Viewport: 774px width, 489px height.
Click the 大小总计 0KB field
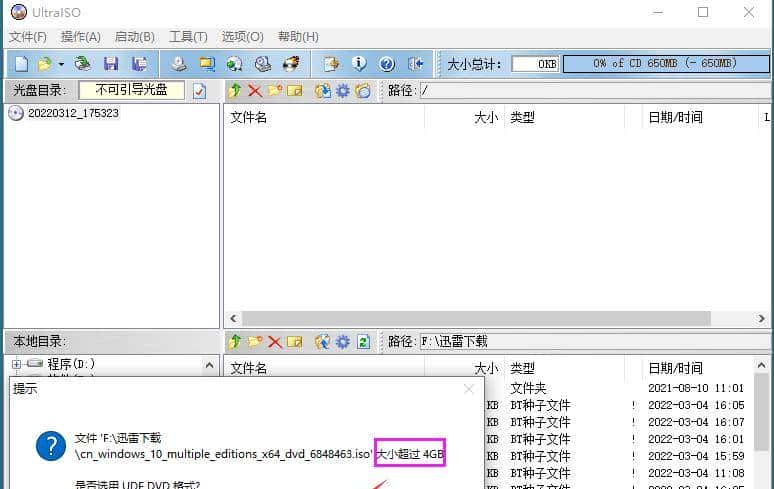click(x=535, y=64)
